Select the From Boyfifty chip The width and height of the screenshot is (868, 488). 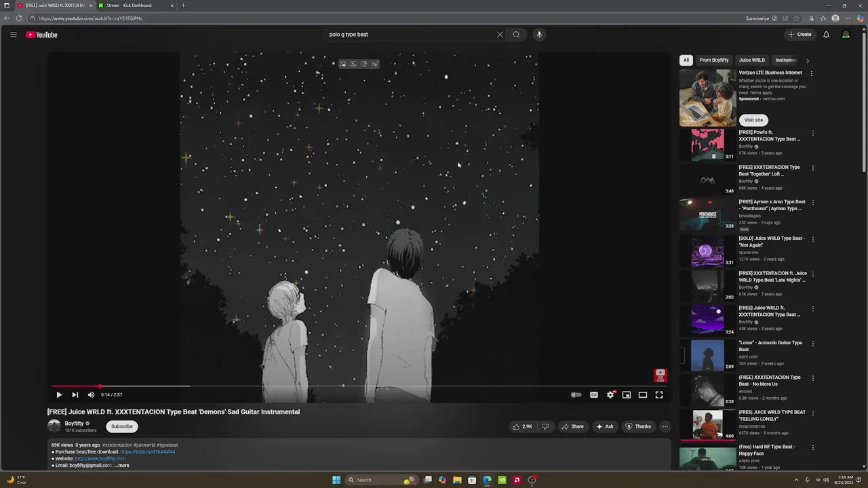pos(714,60)
